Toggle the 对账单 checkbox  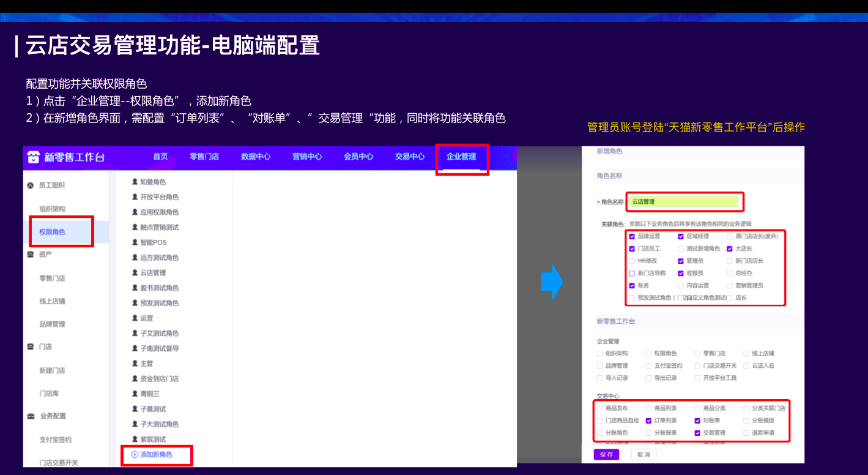point(697,421)
